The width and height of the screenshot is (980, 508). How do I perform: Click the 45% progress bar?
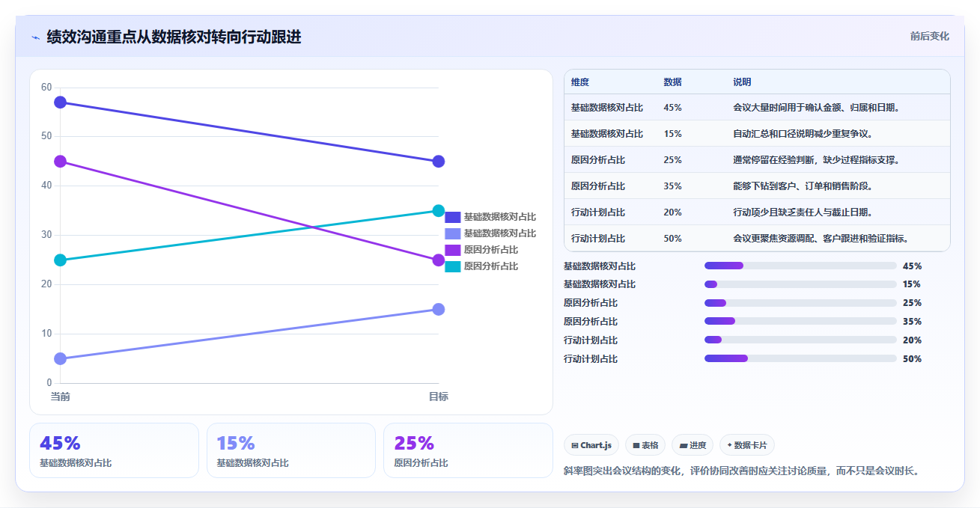click(800, 266)
